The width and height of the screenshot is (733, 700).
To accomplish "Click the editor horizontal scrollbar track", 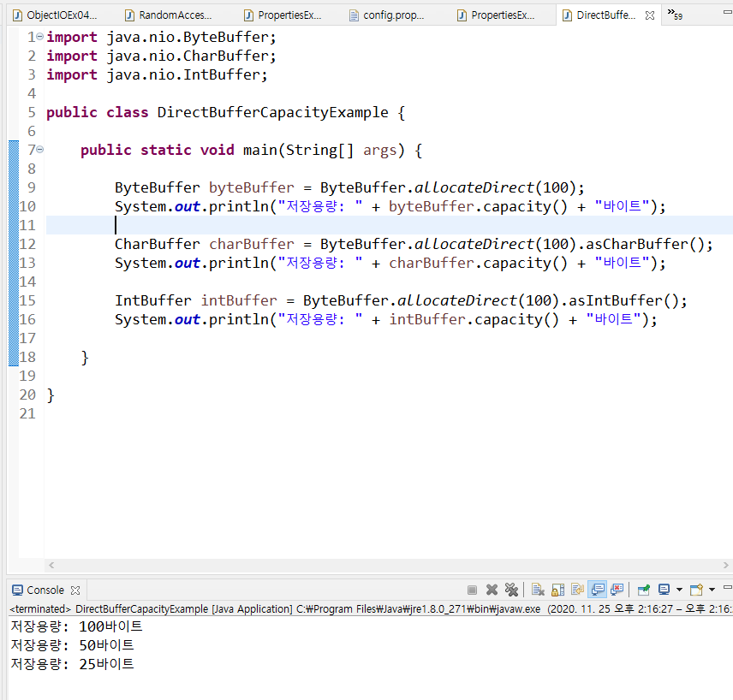I will click(389, 566).
